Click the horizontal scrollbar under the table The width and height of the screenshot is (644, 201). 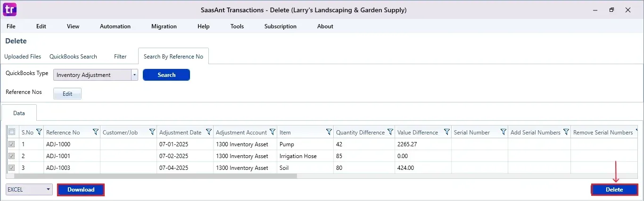pyautogui.click(x=156, y=176)
